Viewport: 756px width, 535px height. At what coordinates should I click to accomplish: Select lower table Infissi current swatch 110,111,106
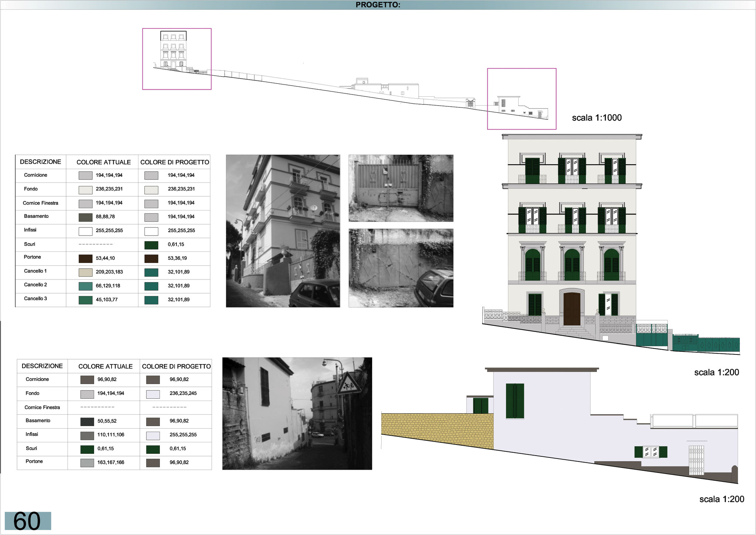pos(87,435)
